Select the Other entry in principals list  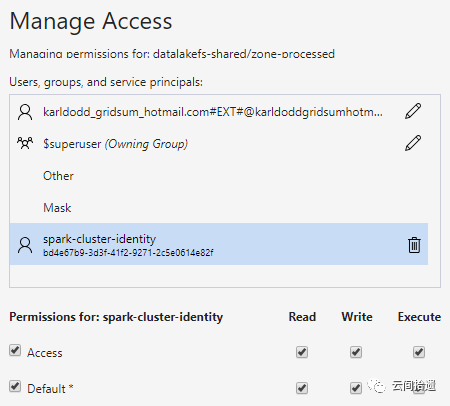pyautogui.click(x=219, y=176)
